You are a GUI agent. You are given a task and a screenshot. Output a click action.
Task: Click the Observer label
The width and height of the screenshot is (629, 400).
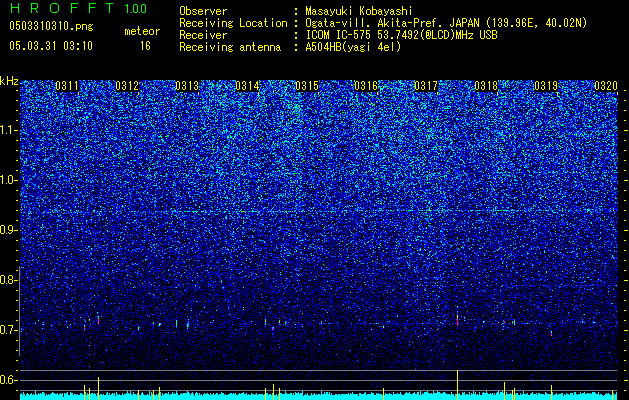[x=203, y=11]
